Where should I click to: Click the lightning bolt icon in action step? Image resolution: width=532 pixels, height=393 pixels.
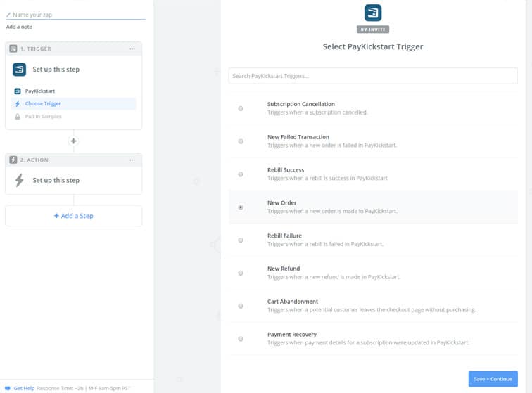point(19,180)
